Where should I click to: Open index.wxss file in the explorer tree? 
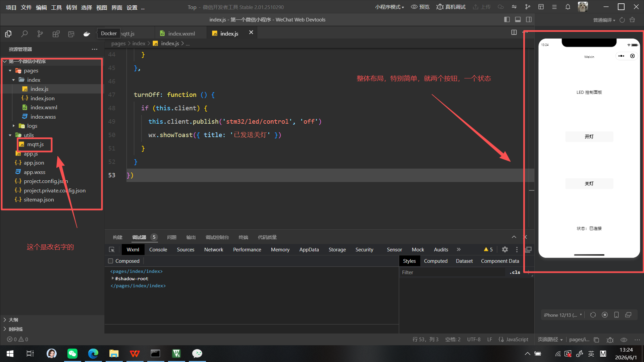click(x=43, y=117)
